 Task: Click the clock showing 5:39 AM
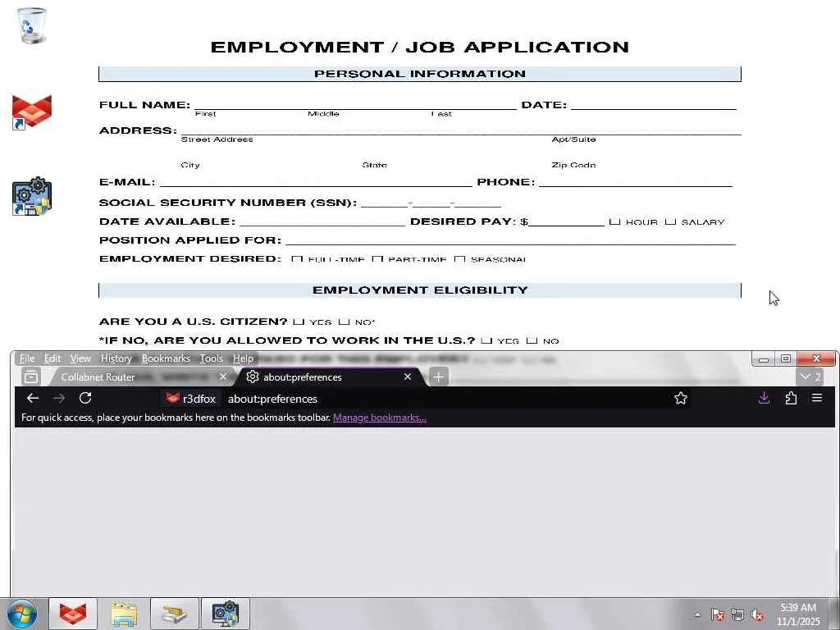(x=798, y=608)
